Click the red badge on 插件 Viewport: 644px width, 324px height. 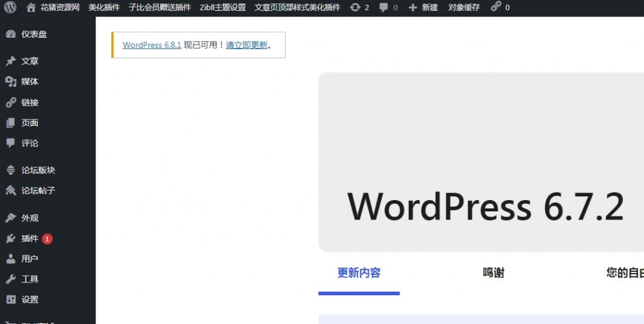pyautogui.click(x=47, y=238)
